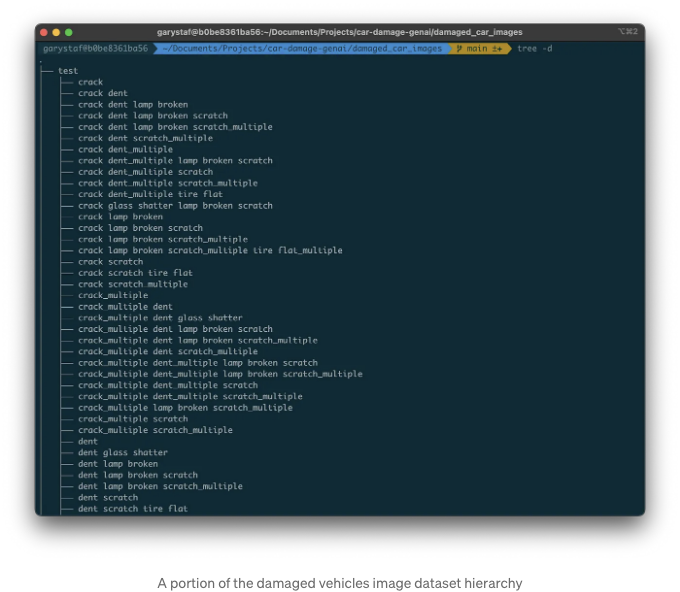Image resolution: width=680 pixels, height=592 pixels.
Task: Select 'dent scratch tire flat' row
Action: (x=133, y=509)
